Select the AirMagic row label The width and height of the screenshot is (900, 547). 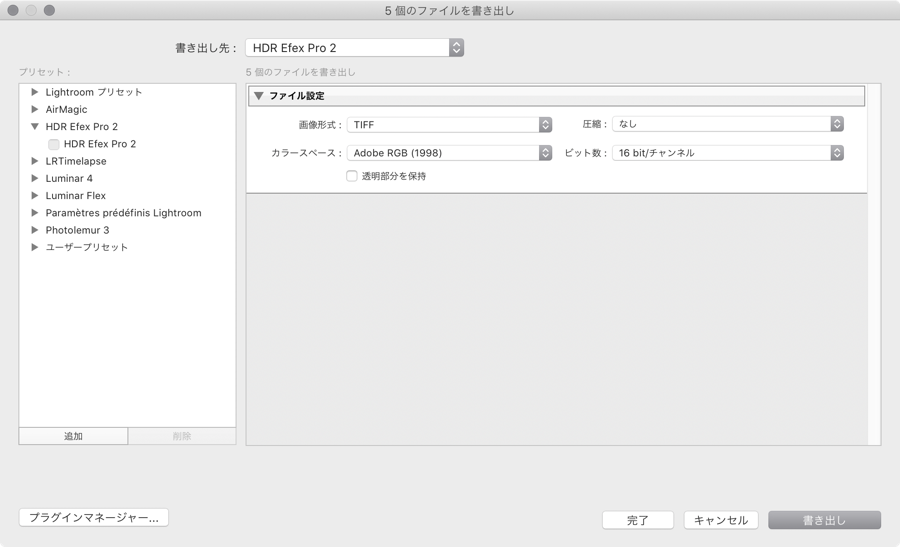[x=67, y=109]
